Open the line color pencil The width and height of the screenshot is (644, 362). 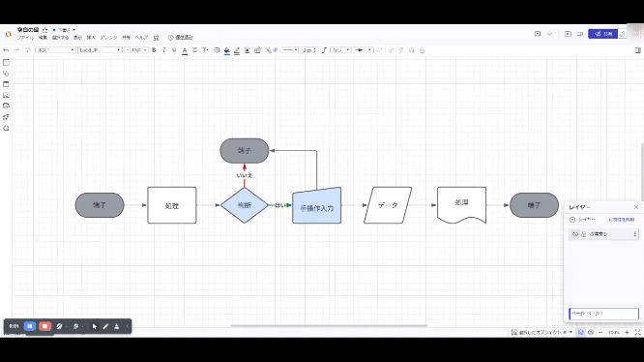237,50
